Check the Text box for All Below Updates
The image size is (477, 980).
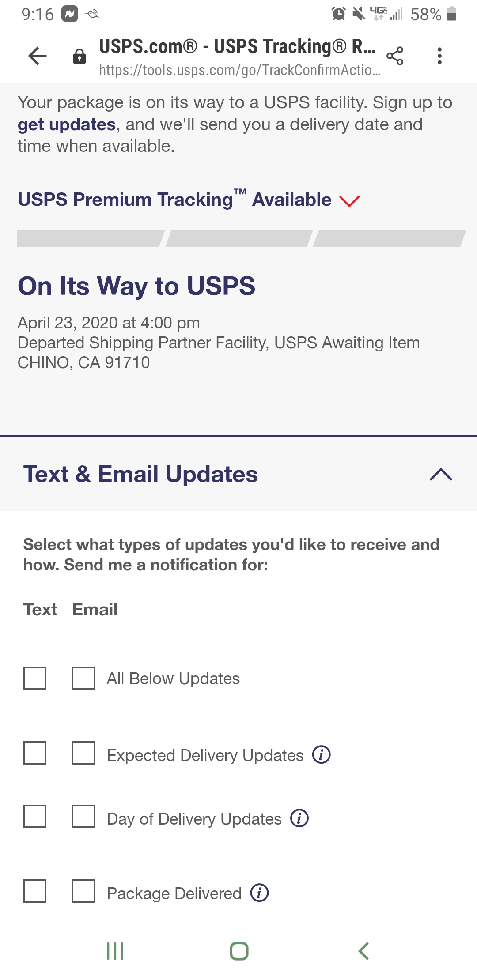35,678
